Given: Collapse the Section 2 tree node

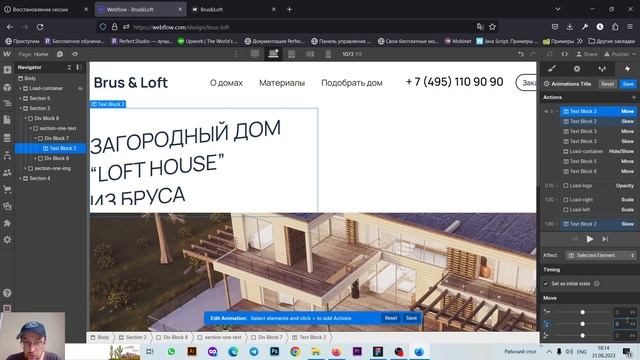Looking at the screenshot, I should 20,108.
